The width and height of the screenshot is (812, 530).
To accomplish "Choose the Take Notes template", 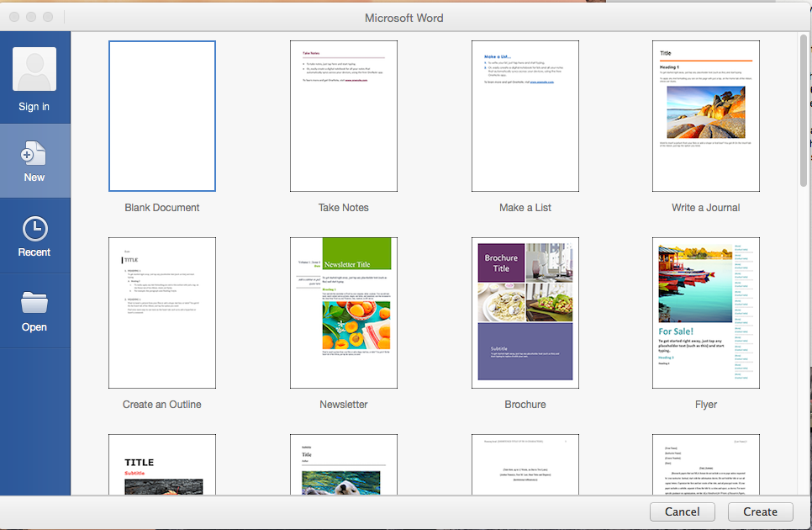I will [x=343, y=116].
